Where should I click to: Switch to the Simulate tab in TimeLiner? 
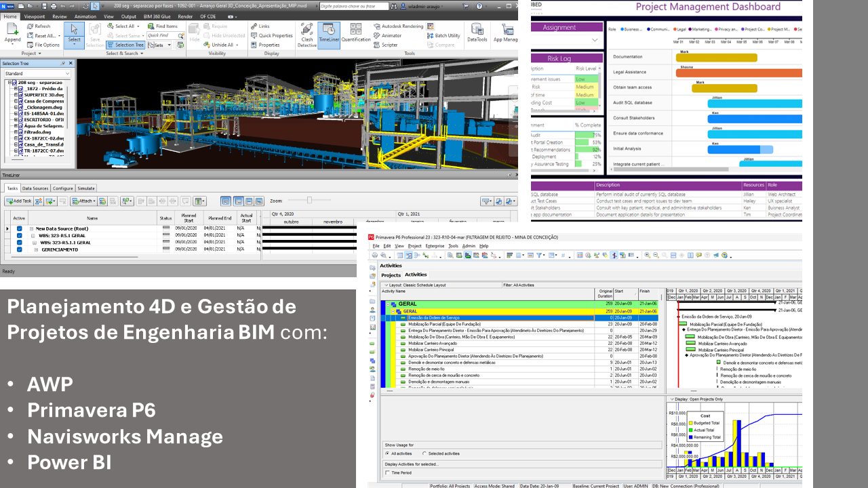tap(85, 188)
